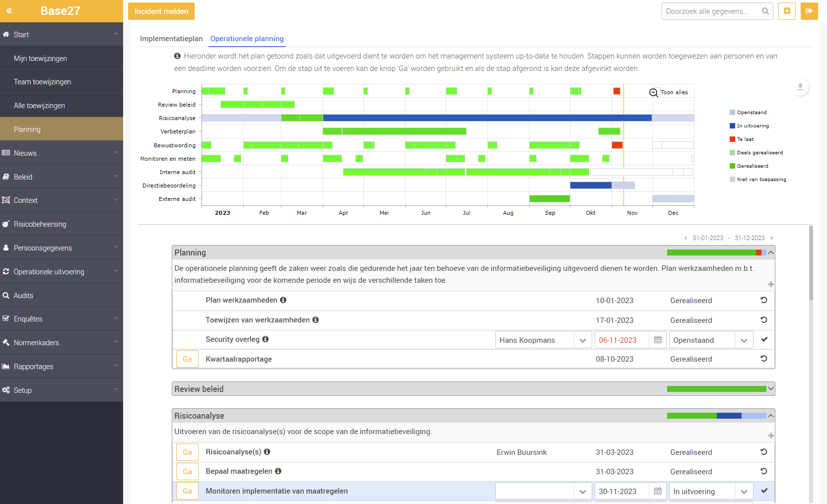Reset status of Risicoanalyse(s) via undo icon
The image size is (827, 504).
tap(764, 452)
